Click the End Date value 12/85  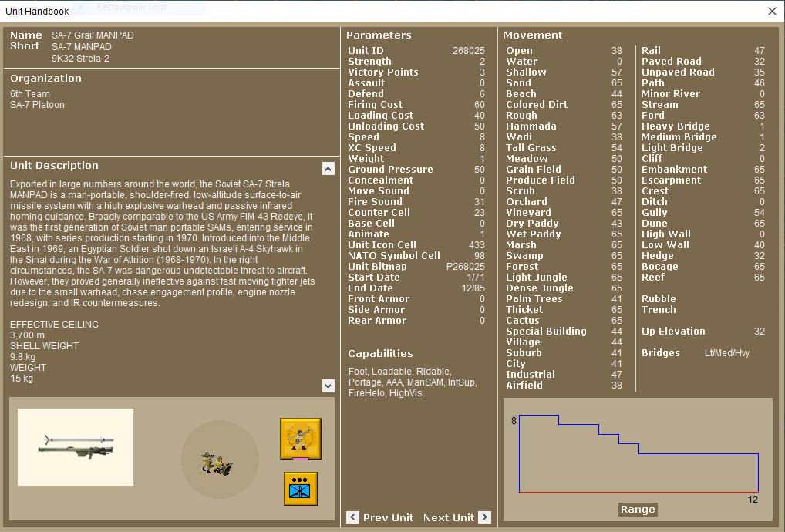473,288
